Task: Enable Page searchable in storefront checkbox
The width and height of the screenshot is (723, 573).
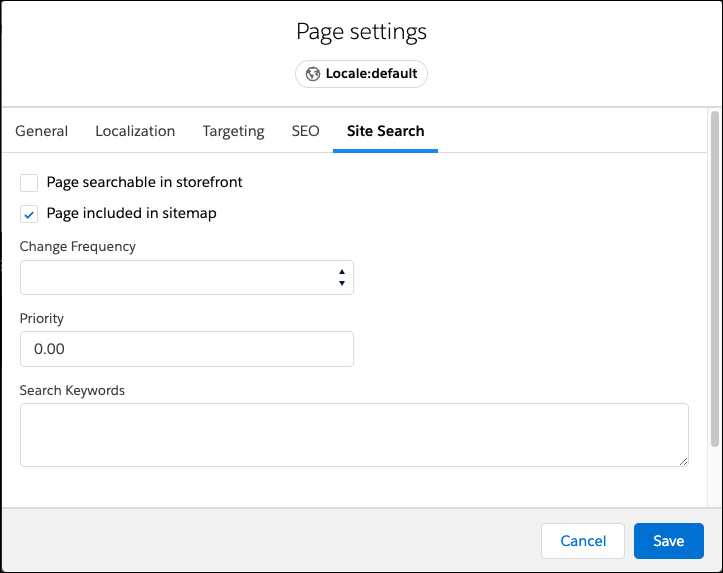Action: pyautogui.click(x=29, y=183)
